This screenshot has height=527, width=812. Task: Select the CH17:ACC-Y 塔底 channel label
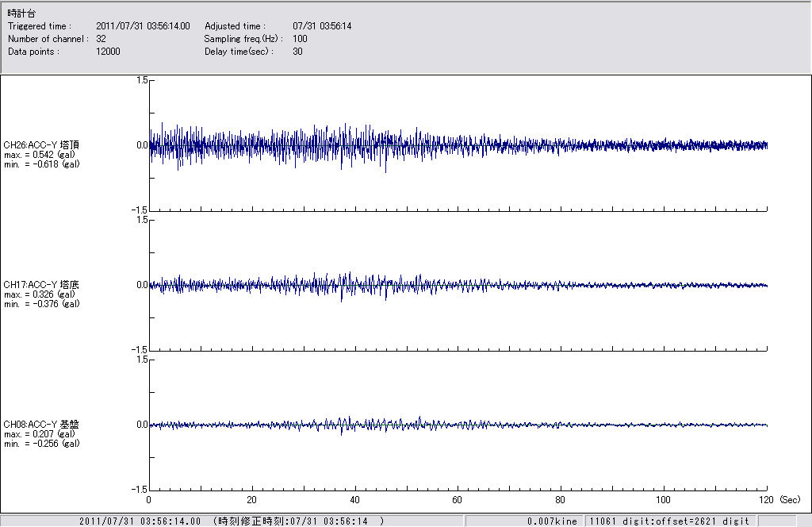tap(41, 285)
